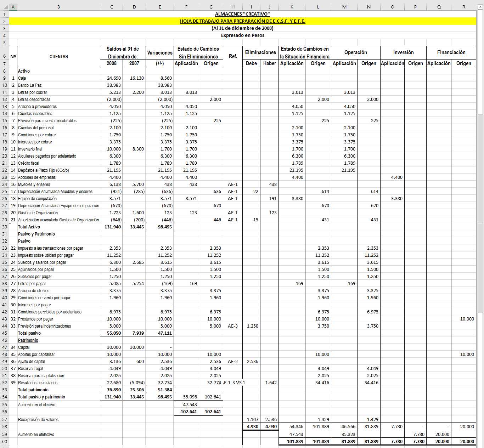
Task: Select the "Resultados acumulados" account cell
Action: [x=58, y=383]
